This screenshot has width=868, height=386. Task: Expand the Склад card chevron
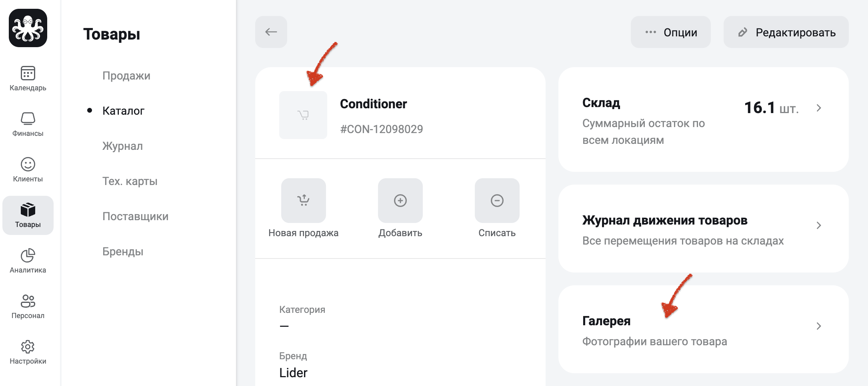[819, 108]
